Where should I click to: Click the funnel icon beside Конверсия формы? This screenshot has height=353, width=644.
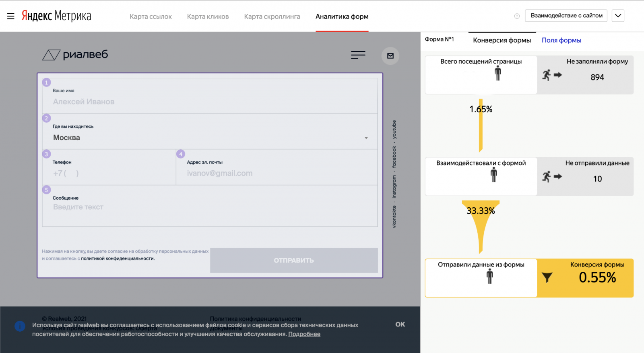tap(547, 277)
